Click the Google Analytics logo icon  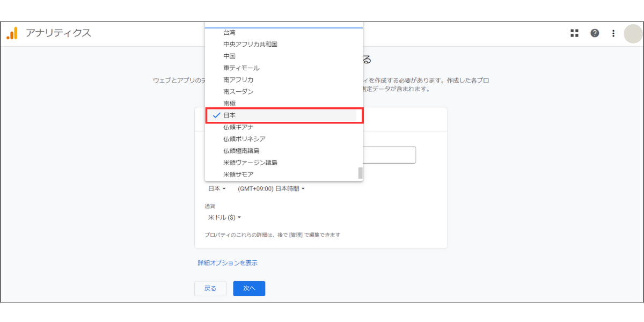[12, 33]
